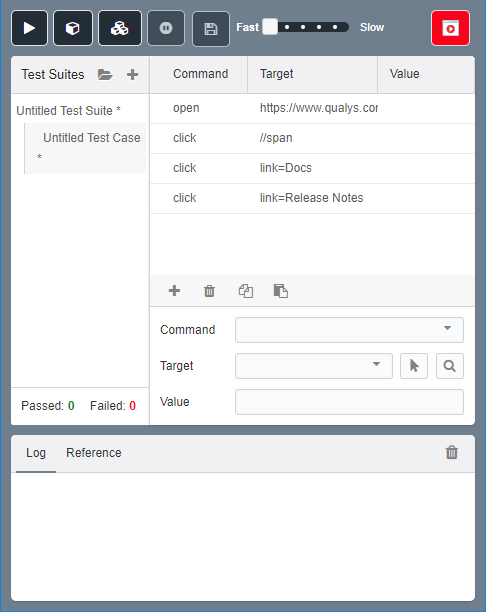Find target on page with the magnifier button
486x612 pixels.
pos(450,366)
